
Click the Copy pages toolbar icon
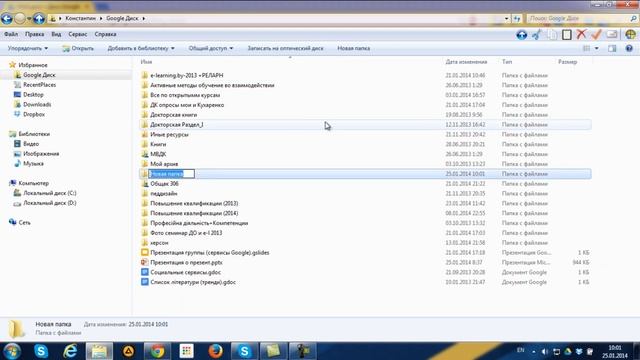(552, 35)
